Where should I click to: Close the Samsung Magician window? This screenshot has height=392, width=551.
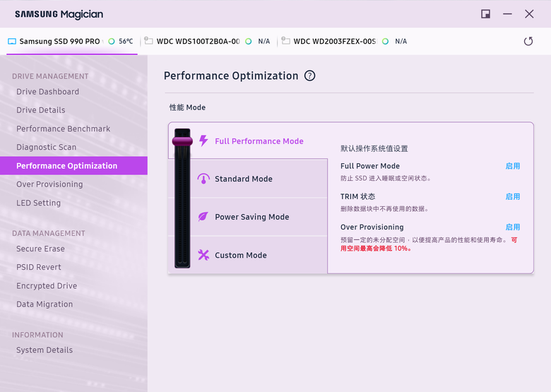point(529,14)
